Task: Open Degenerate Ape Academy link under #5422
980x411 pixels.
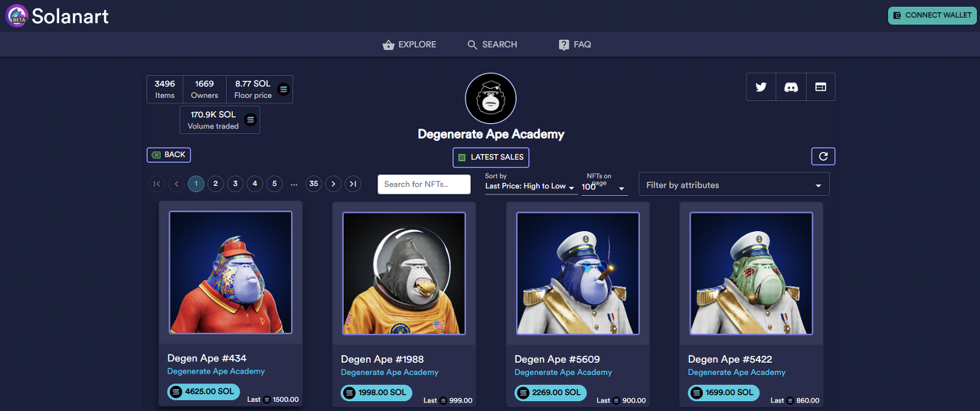Action: (737, 372)
